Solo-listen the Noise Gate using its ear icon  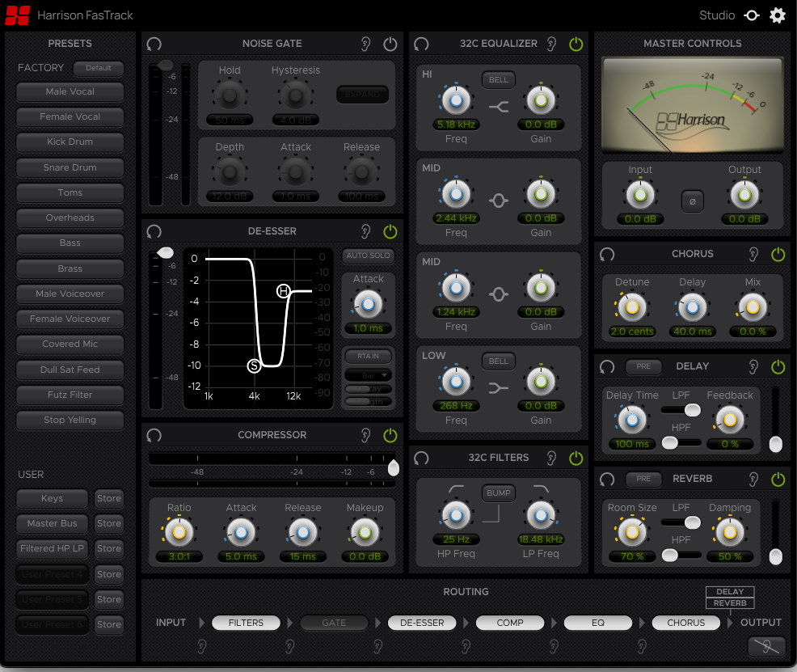tap(365, 44)
